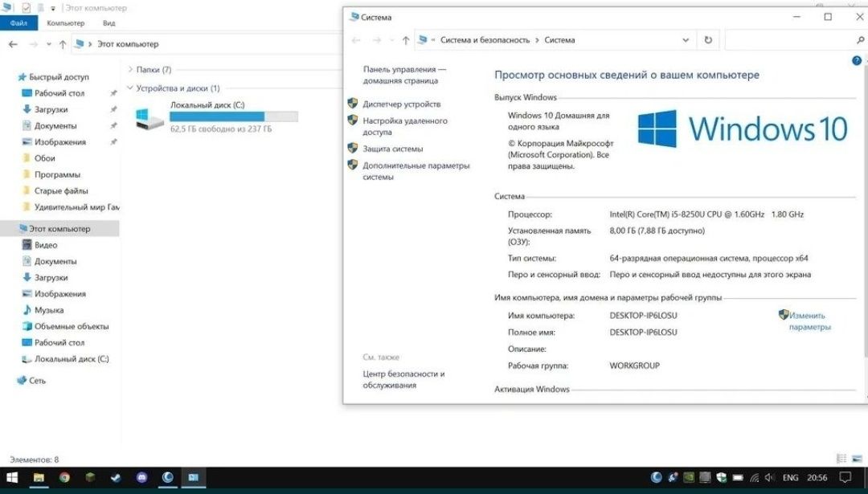
Task: Refresh the System window address bar
Action: coord(708,40)
